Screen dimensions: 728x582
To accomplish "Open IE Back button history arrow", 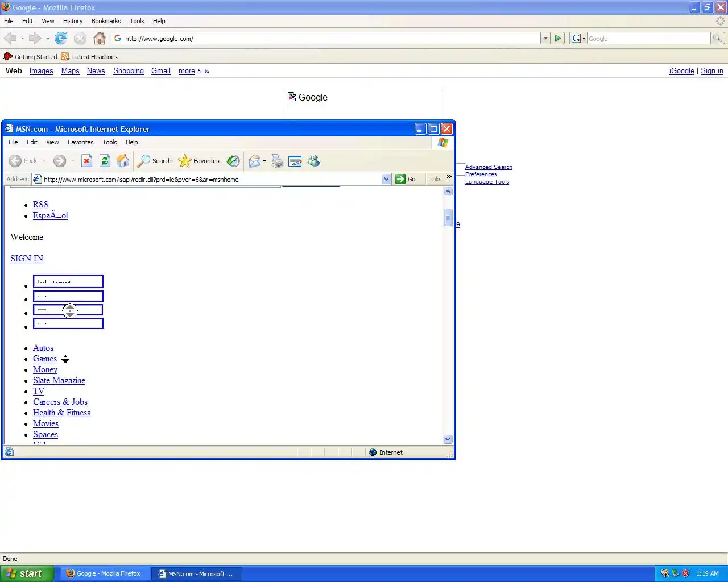I will point(44,161).
